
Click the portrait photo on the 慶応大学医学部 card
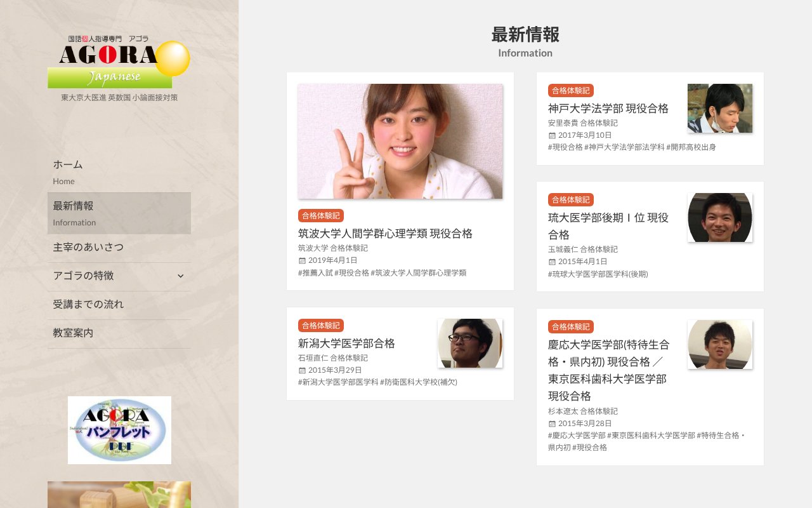pos(720,344)
